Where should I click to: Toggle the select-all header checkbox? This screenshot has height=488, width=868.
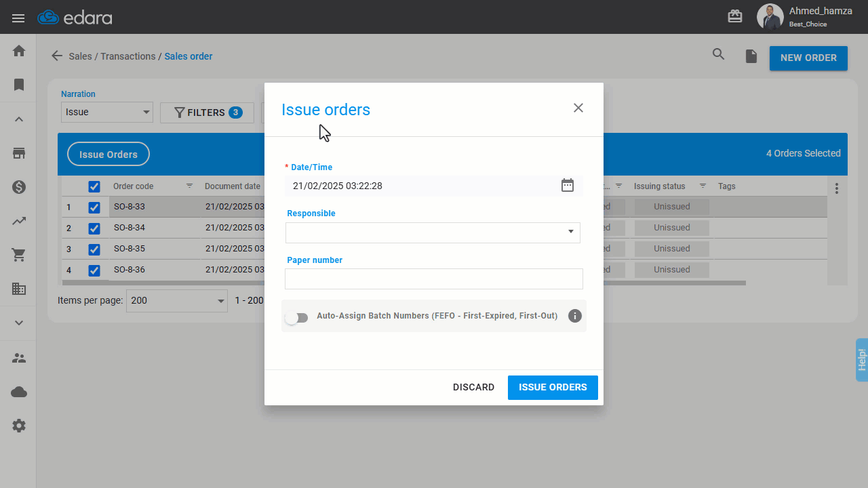94,186
